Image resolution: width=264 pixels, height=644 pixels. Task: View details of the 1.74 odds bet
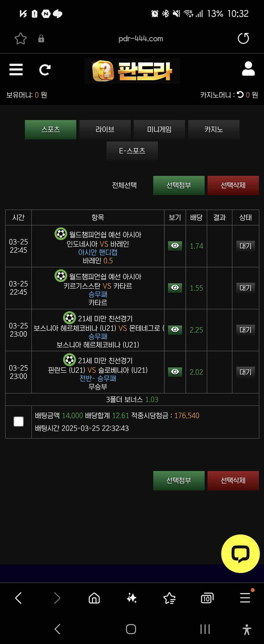point(175,246)
